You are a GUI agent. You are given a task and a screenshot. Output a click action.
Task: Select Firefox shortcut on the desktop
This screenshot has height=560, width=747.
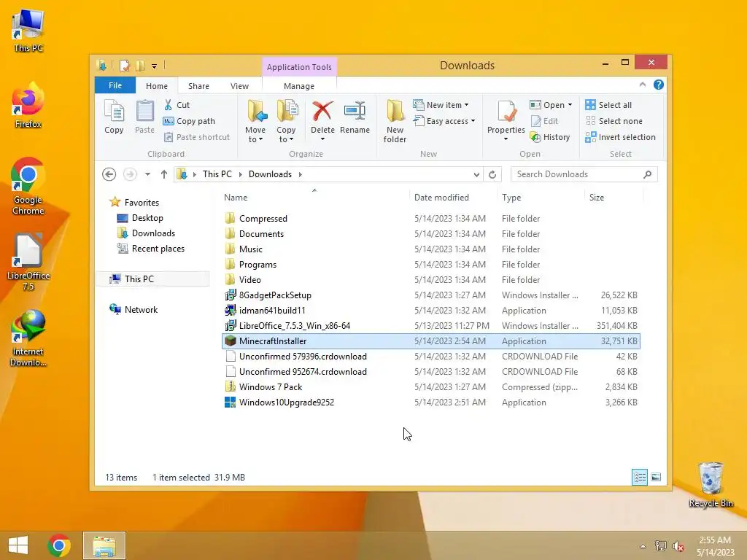pyautogui.click(x=28, y=105)
